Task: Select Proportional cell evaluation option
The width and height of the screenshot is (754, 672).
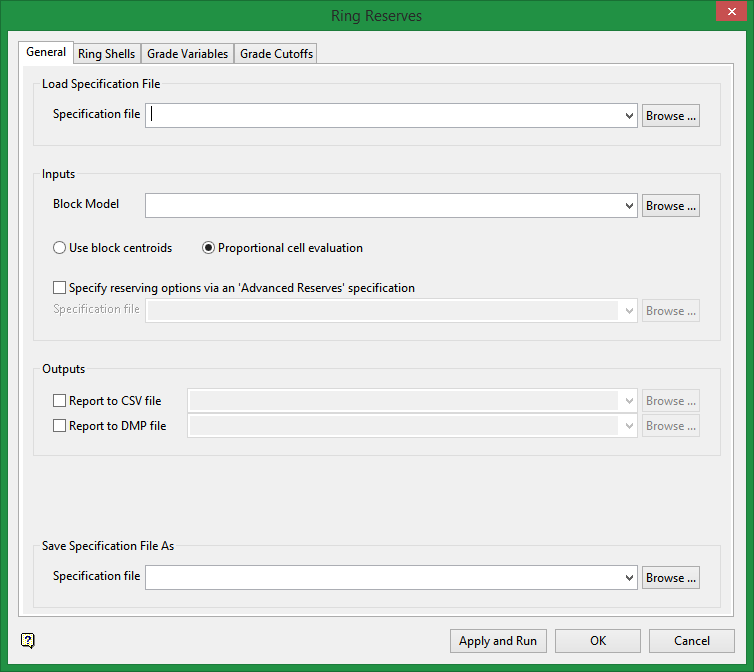Action: click(209, 248)
